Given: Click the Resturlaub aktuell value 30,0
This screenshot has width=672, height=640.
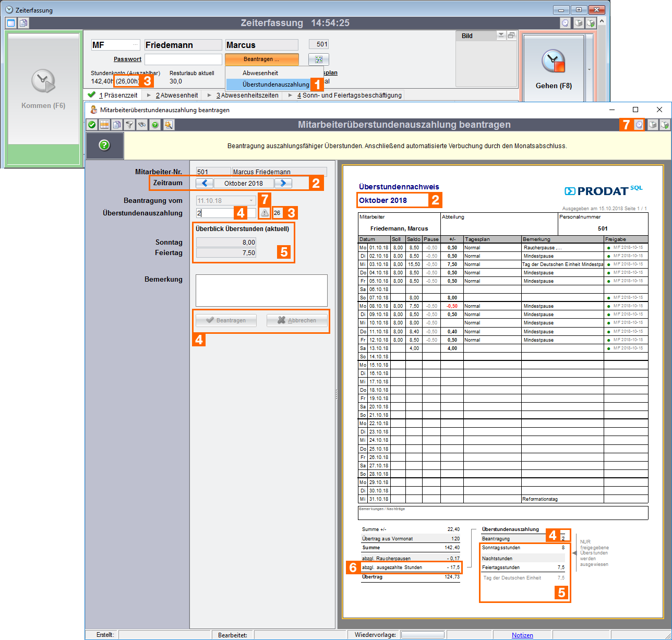Looking at the screenshot, I should 176,81.
